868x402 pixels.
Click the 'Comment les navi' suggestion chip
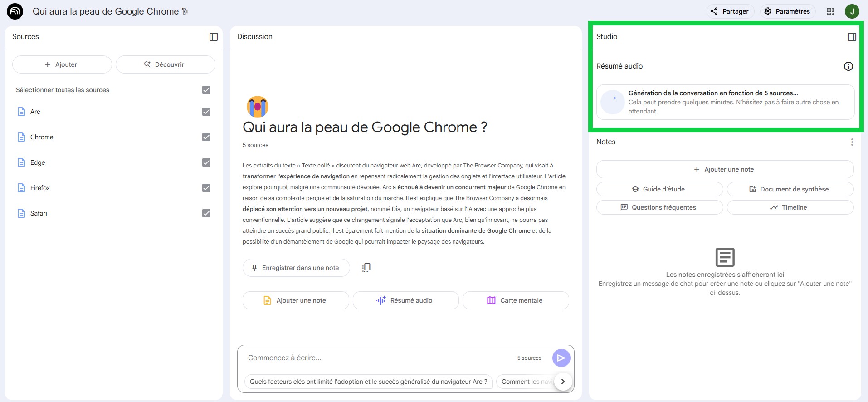coord(526,382)
